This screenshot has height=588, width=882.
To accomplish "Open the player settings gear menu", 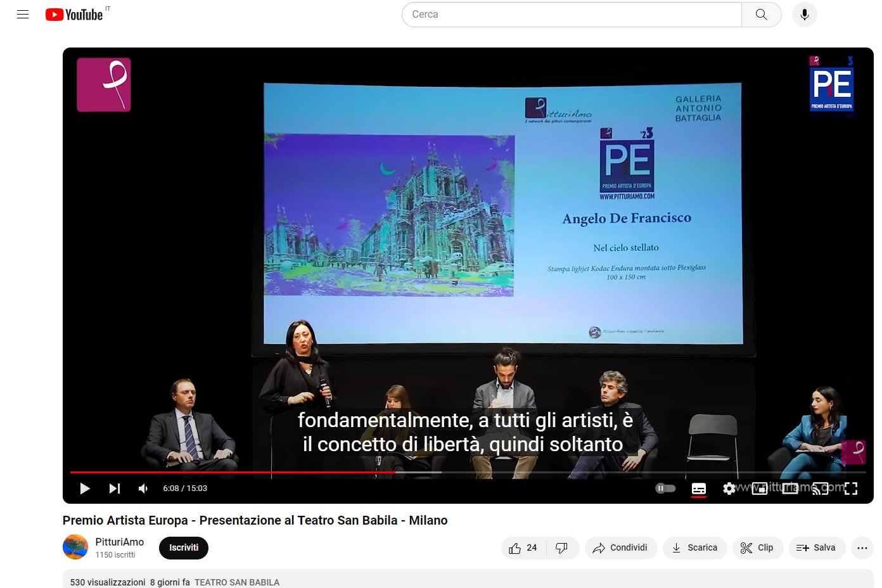I will point(729,489).
